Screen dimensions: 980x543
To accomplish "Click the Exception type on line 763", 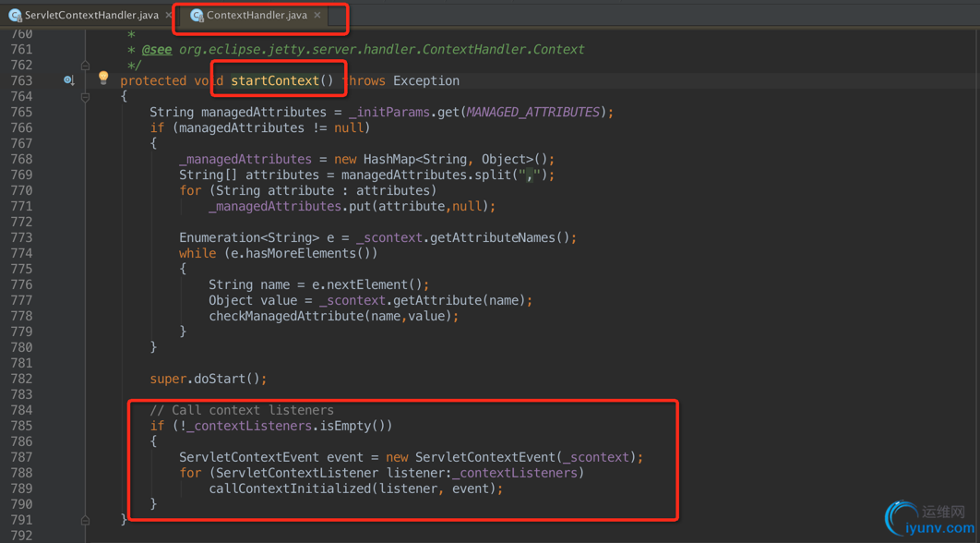I will click(x=426, y=80).
